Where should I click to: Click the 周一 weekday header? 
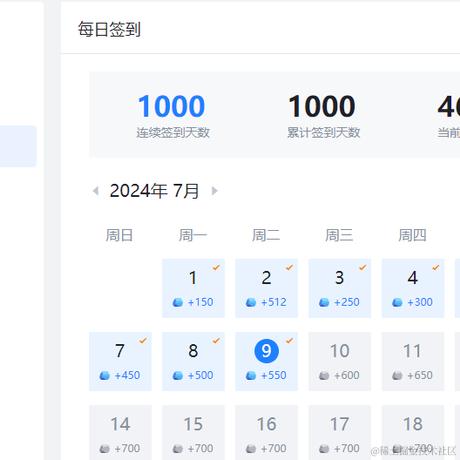[x=193, y=235]
